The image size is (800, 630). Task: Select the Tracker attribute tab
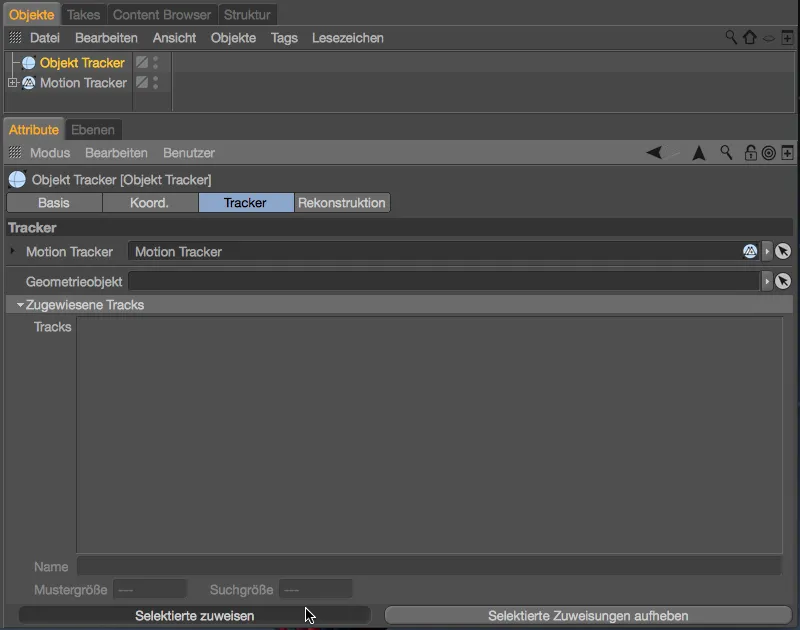[246, 203]
